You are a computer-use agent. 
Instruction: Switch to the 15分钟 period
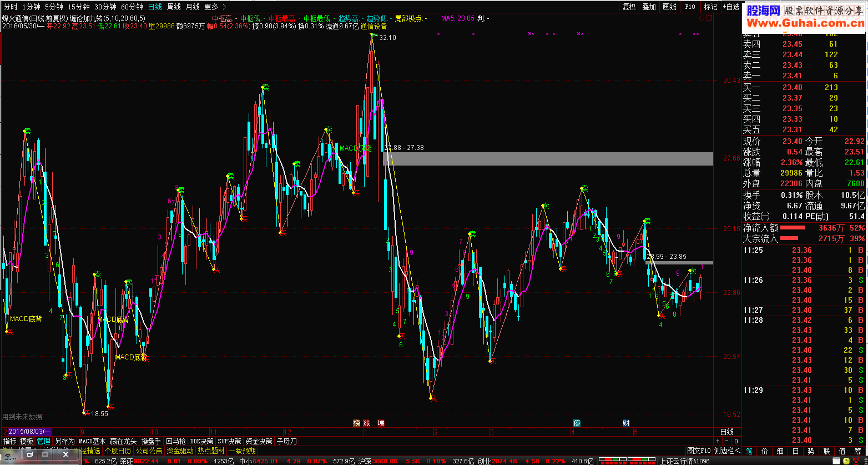tap(79, 7)
